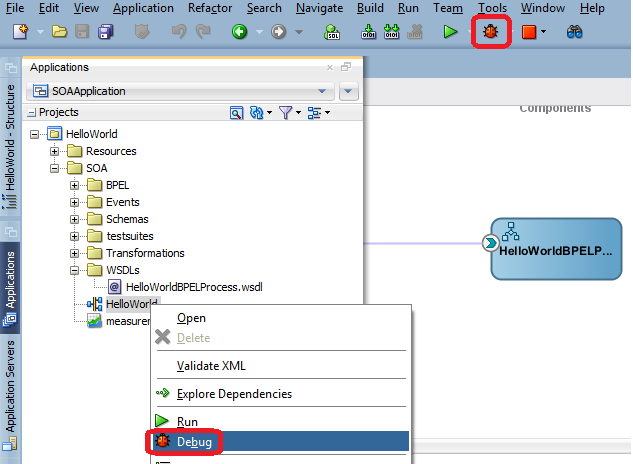Click the BPEL component input port arrow

tap(490, 243)
